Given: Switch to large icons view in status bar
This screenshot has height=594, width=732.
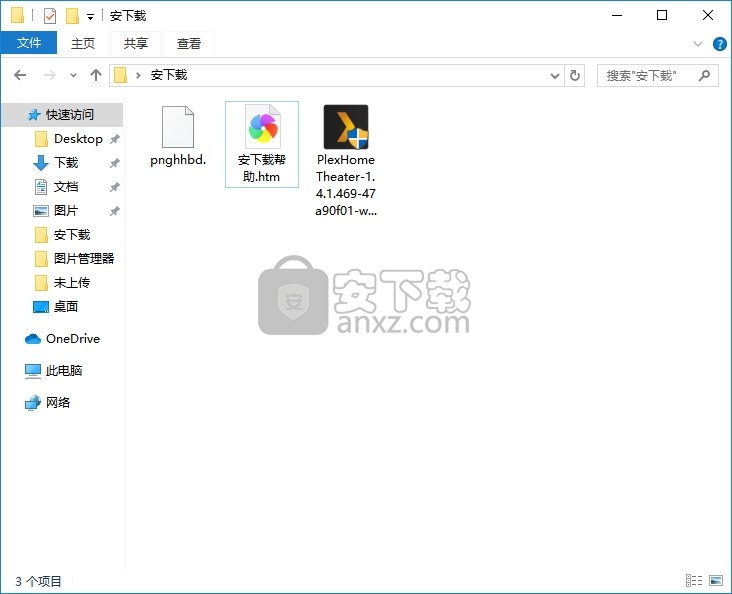Looking at the screenshot, I should pos(716,580).
